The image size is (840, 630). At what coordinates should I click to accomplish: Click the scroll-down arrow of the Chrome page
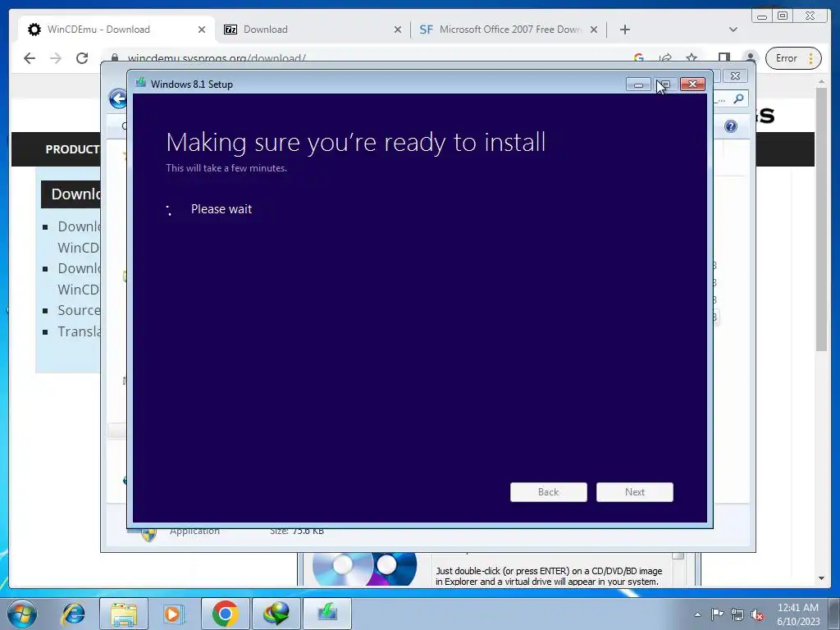click(821, 578)
